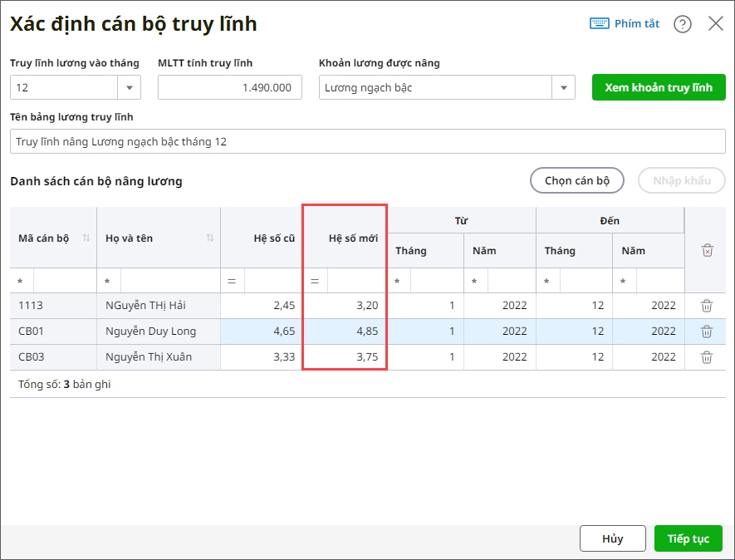Expand the Khoản lương được nâng dropdown
The width and height of the screenshot is (735, 560).
point(563,88)
